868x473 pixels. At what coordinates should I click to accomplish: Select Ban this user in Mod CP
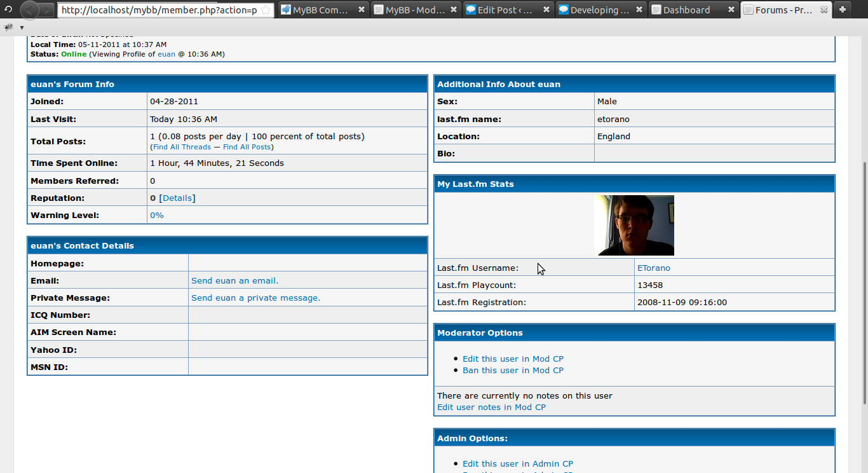click(513, 370)
